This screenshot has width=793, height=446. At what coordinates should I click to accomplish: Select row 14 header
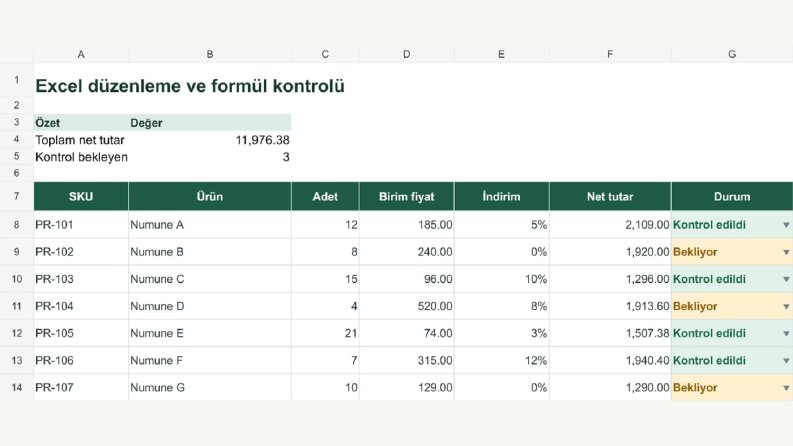(x=17, y=388)
